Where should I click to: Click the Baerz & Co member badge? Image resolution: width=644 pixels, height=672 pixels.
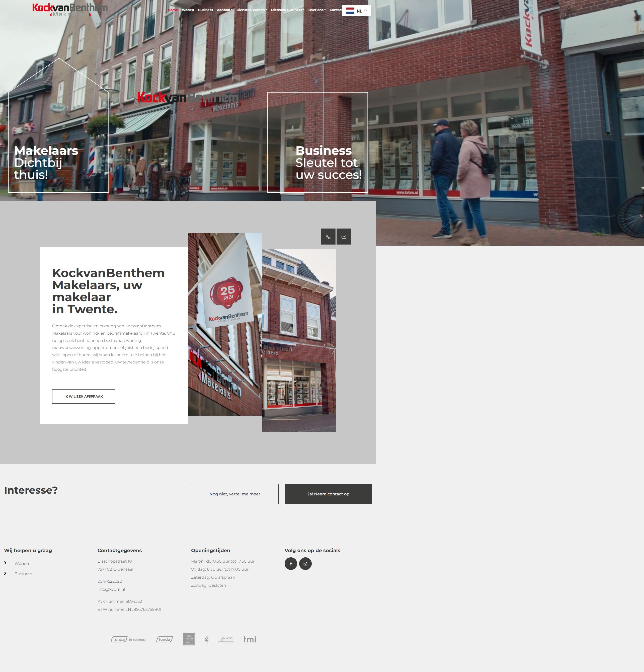(x=189, y=639)
